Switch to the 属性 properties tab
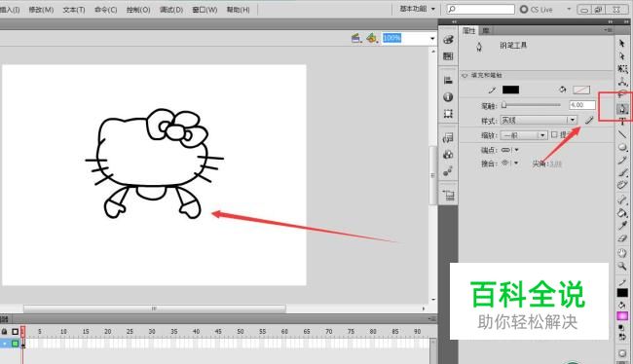The image size is (633, 364). pyautogui.click(x=469, y=31)
